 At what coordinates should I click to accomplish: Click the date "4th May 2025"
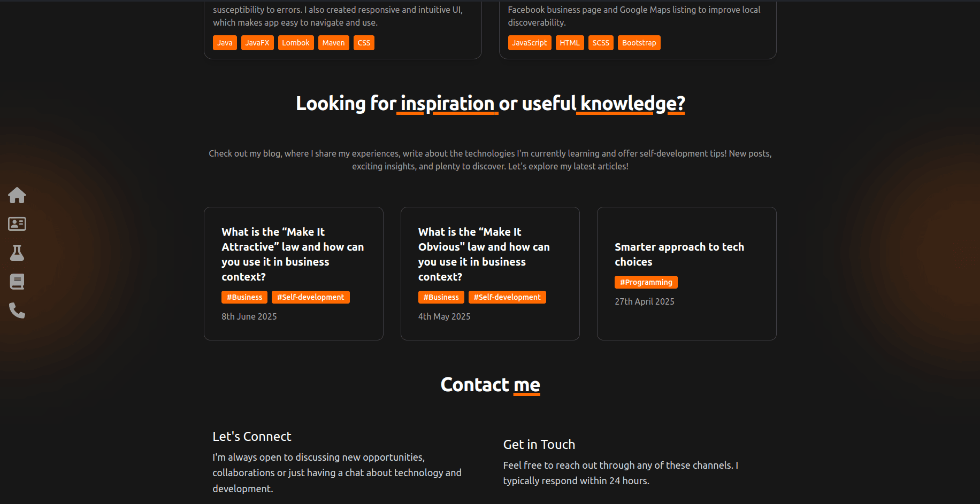[445, 316]
